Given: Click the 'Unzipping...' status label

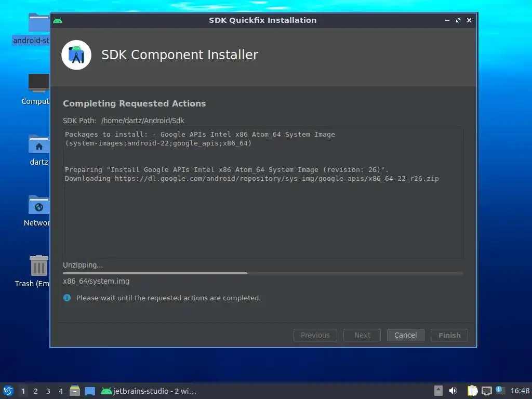Looking at the screenshot, I should pyautogui.click(x=83, y=265).
